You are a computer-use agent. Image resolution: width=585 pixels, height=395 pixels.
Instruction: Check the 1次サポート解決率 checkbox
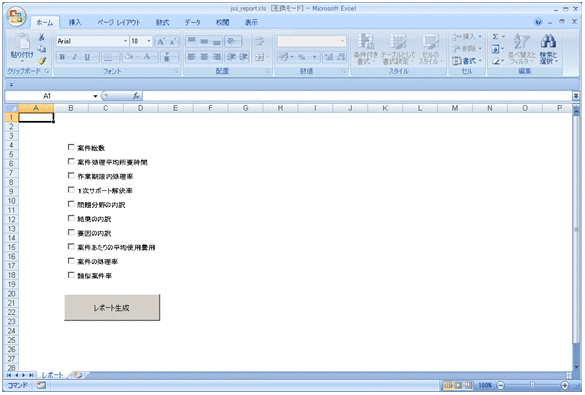(x=71, y=190)
